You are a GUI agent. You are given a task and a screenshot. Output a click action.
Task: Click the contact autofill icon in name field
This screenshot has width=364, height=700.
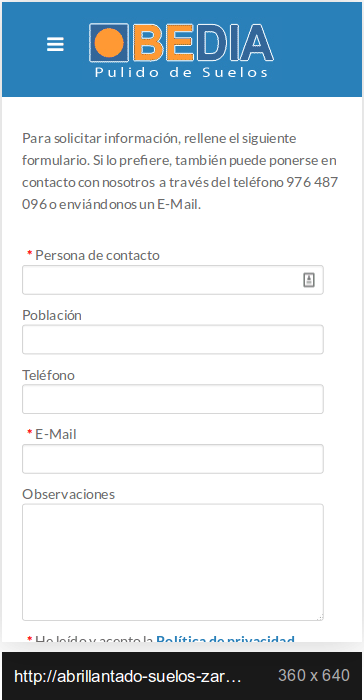tap(309, 280)
